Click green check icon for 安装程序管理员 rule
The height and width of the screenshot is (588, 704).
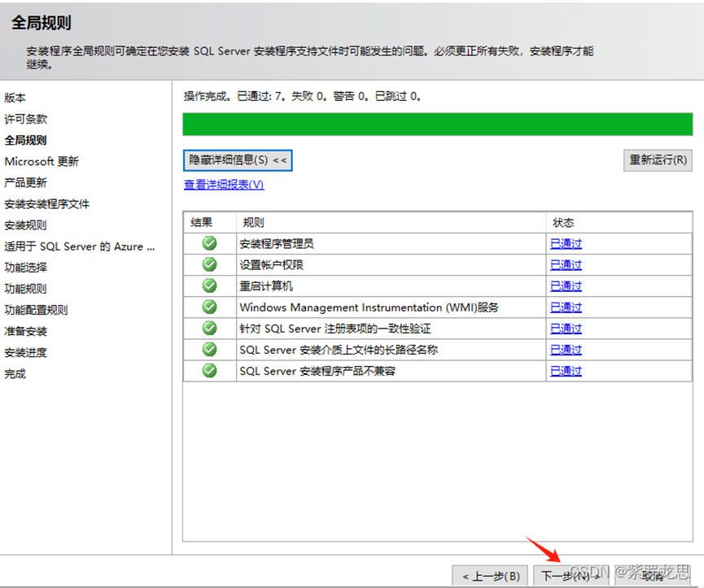coord(209,243)
